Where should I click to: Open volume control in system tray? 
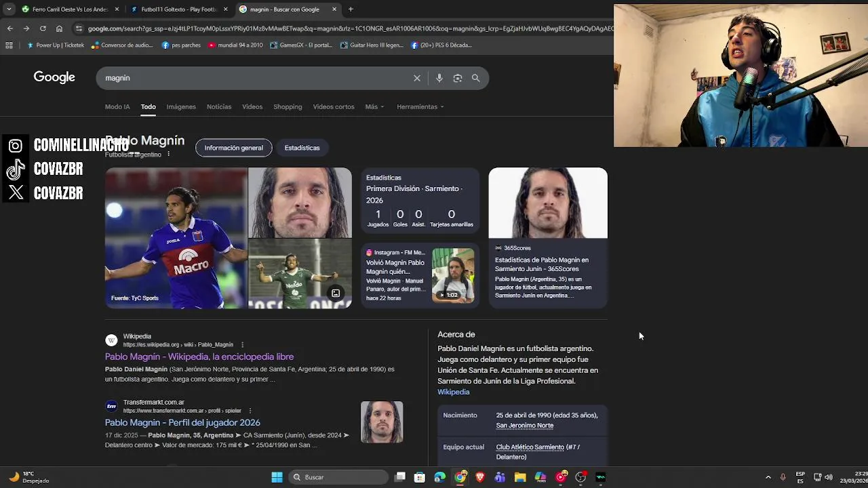coord(829,477)
